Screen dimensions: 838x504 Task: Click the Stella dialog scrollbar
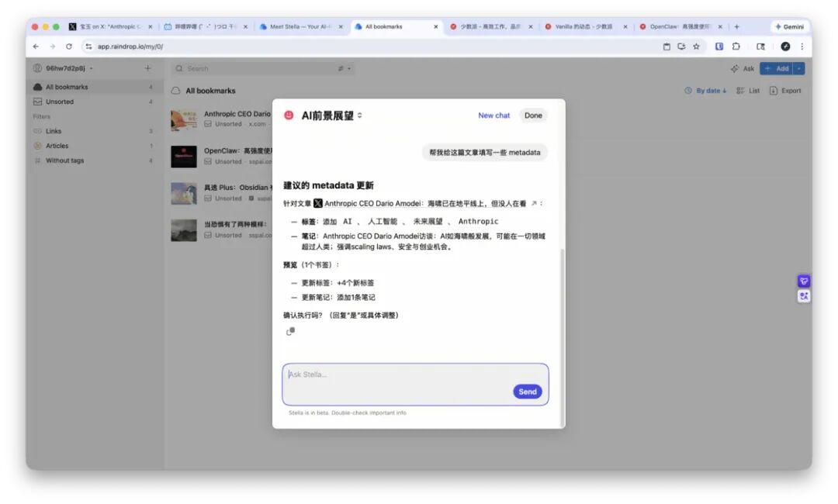pyautogui.click(x=562, y=337)
